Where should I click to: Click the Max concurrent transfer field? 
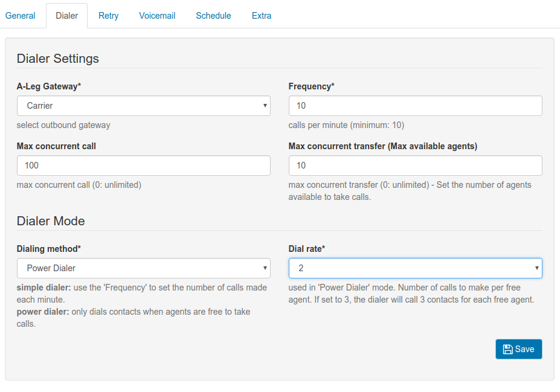coord(416,165)
